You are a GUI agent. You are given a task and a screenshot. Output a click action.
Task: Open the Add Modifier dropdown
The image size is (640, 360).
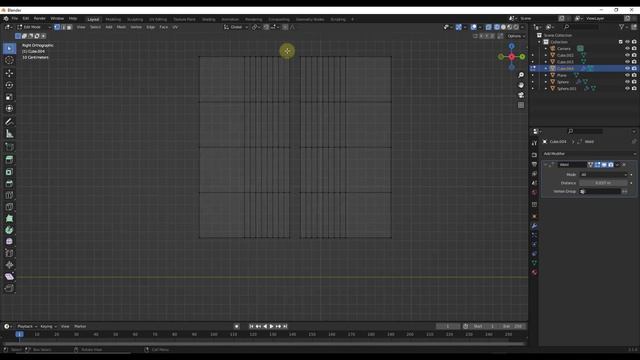[x=589, y=154]
